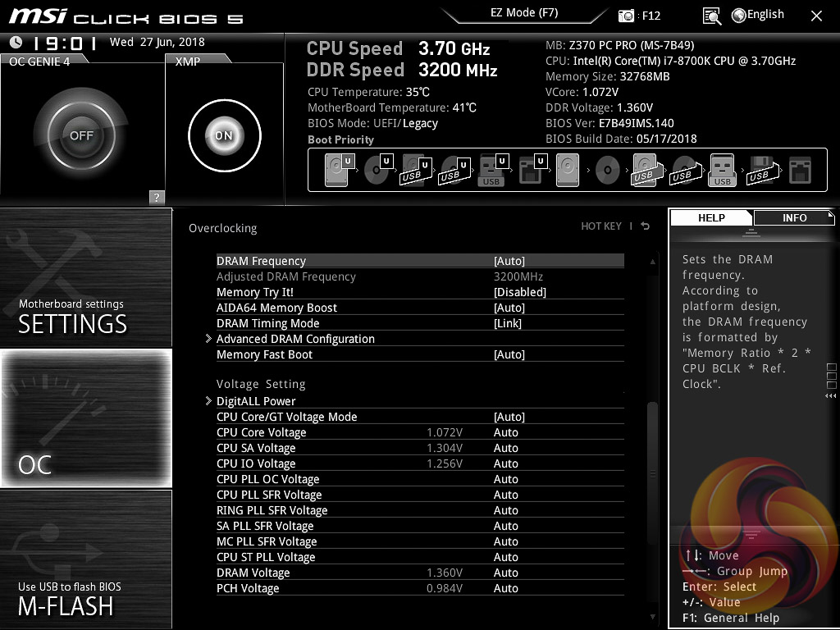Change language via the English label
The image size is (840, 630).
point(765,15)
